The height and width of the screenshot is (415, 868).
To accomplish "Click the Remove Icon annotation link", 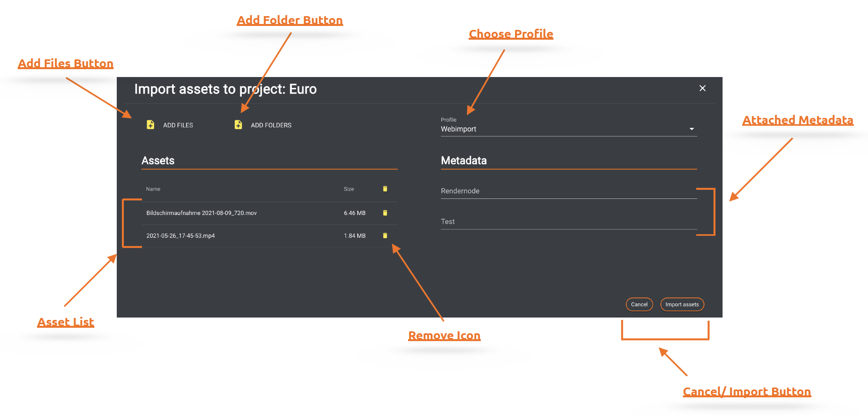I will click(444, 336).
